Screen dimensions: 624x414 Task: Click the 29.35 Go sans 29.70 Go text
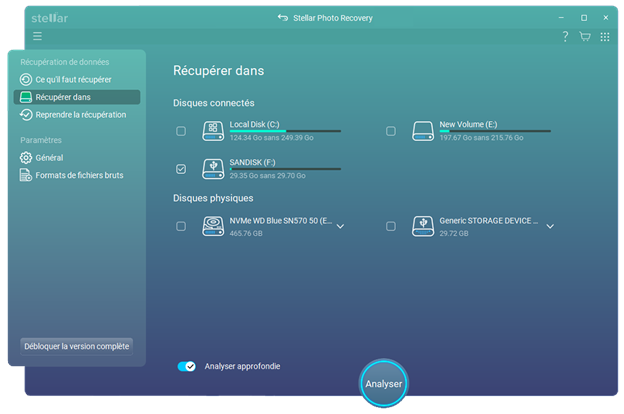tap(267, 176)
